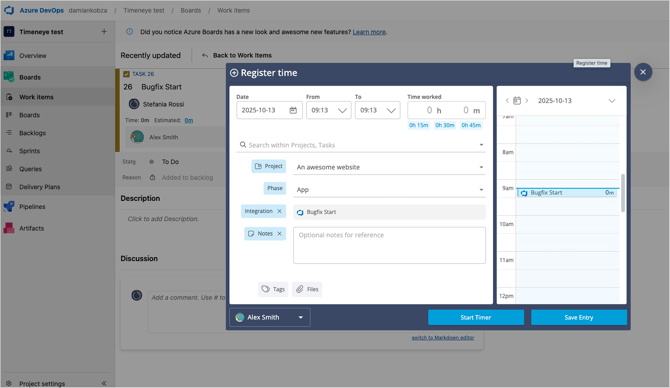Click the optional notes text area

(389, 245)
